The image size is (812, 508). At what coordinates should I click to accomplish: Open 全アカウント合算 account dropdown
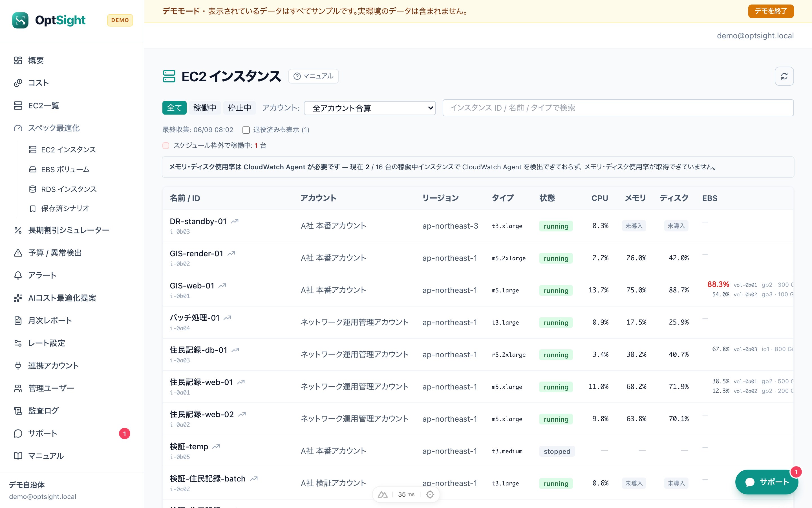tap(370, 108)
